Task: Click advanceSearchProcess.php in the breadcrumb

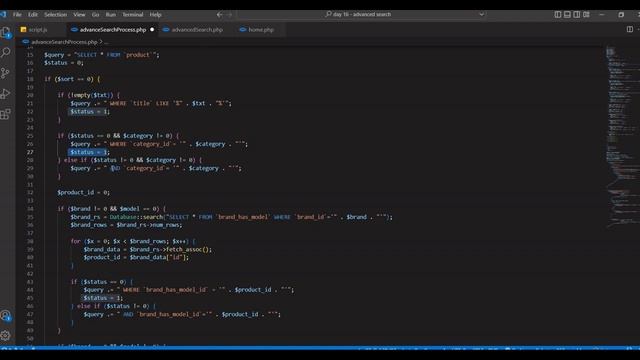Action: [x=64, y=42]
